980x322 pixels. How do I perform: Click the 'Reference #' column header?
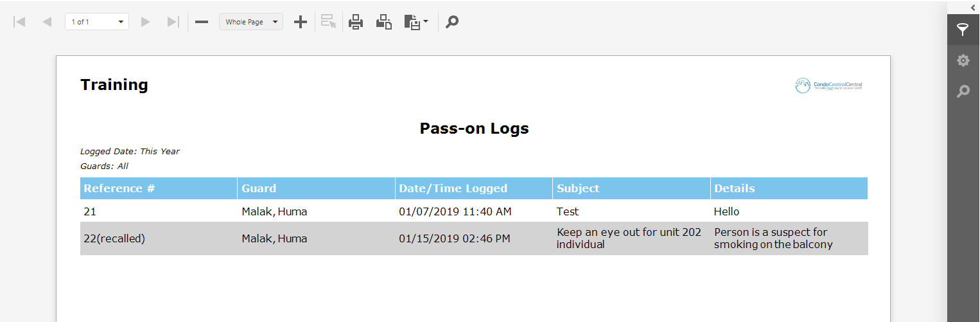pyautogui.click(x=119, y=188)
